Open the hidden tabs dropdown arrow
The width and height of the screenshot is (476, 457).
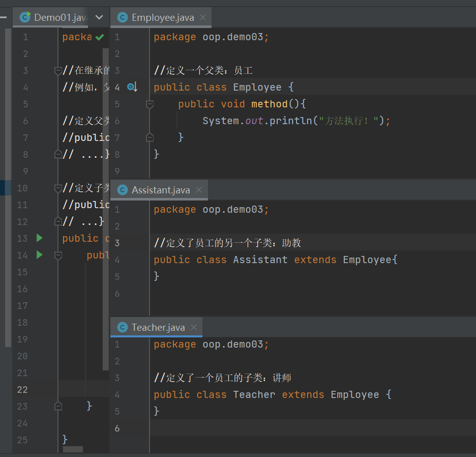99,17
